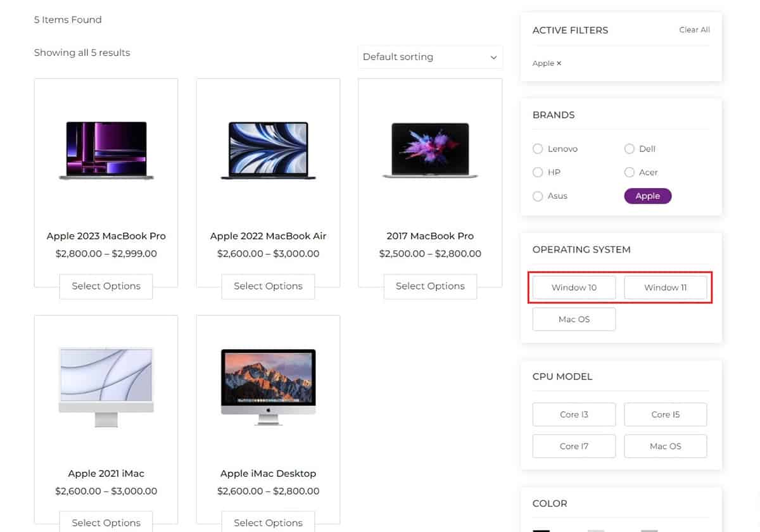
Task: Select Options for Apple 2023 MacBook Pro
Action: coord(106,286)
